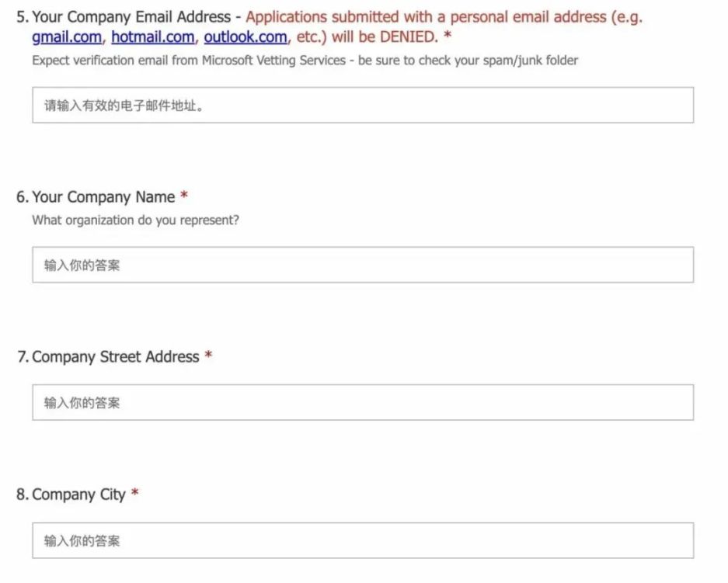Select question number 5 at the form top
This screenshot has width=728, height=583.
click(x=23, y=17)
